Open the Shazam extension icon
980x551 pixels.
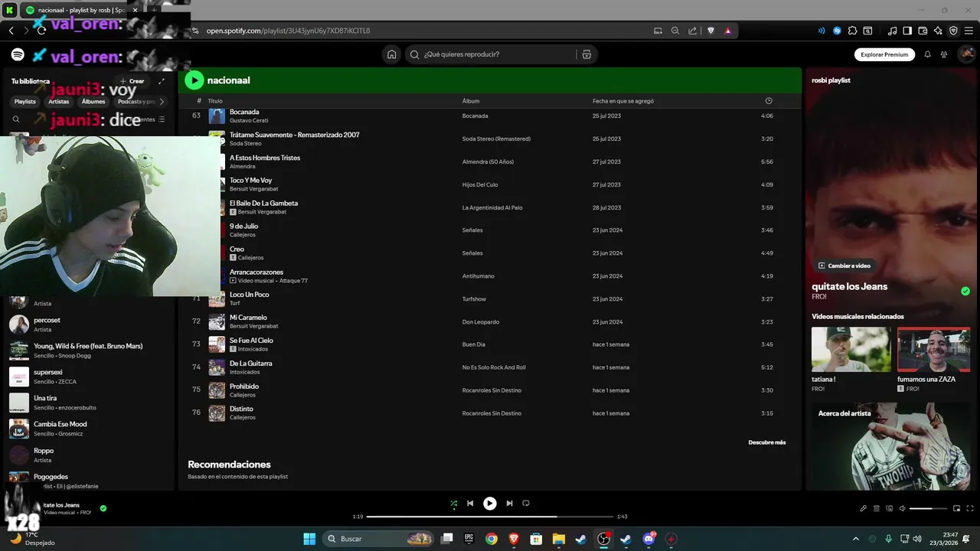(837, 31)
